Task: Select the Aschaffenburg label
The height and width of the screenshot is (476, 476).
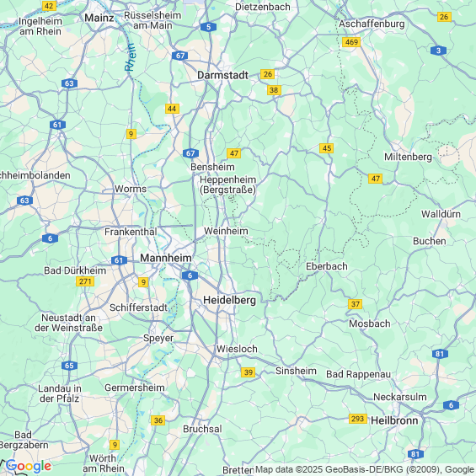Action: click(x=372, y=24)
